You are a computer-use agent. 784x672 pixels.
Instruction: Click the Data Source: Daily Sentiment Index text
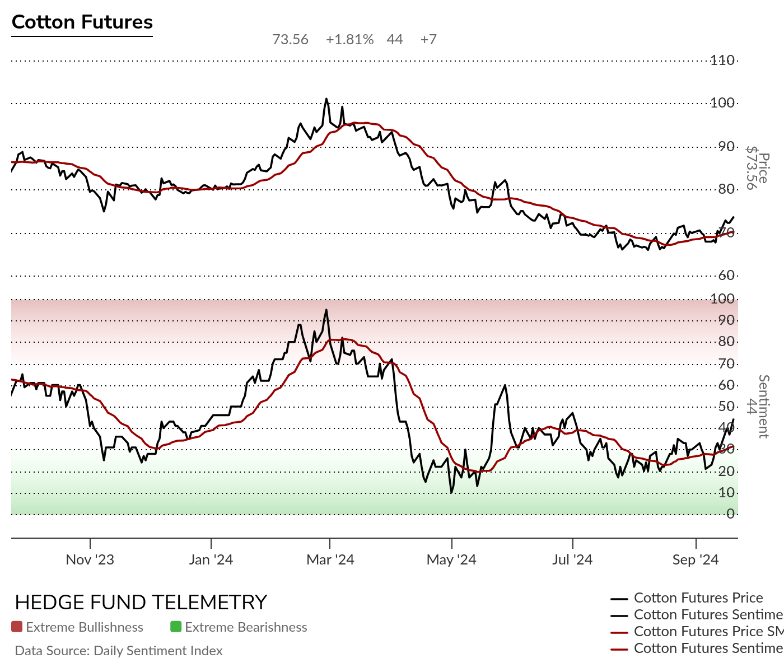(x=119, y=651)
